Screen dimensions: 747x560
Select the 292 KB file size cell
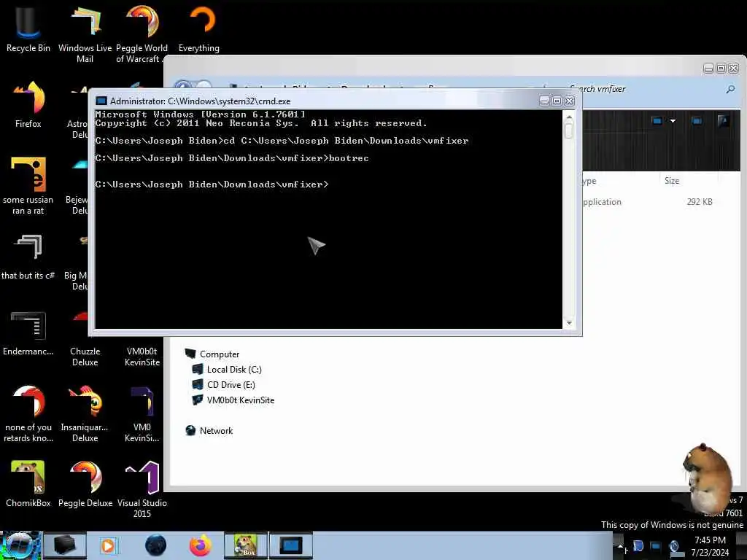700,202
